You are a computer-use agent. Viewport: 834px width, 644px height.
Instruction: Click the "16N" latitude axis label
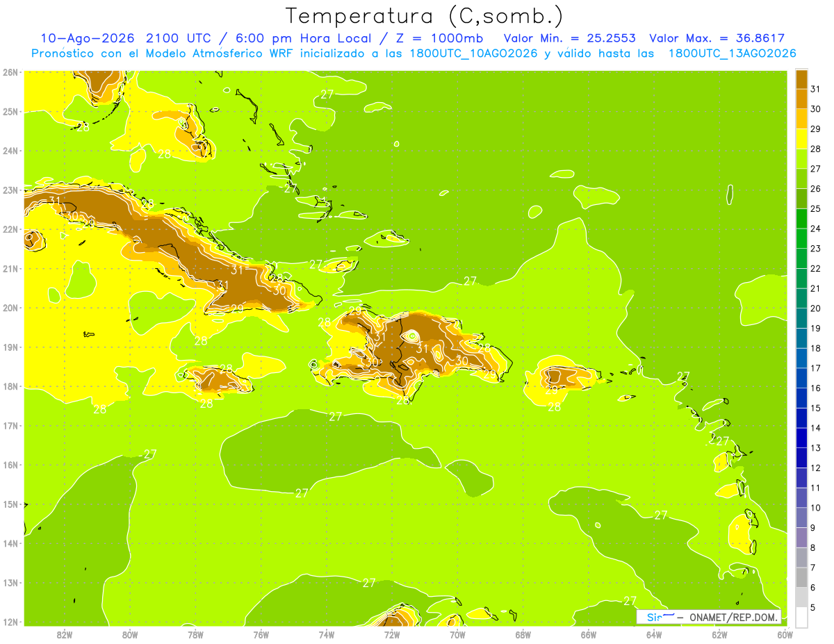tap(10, 465)
